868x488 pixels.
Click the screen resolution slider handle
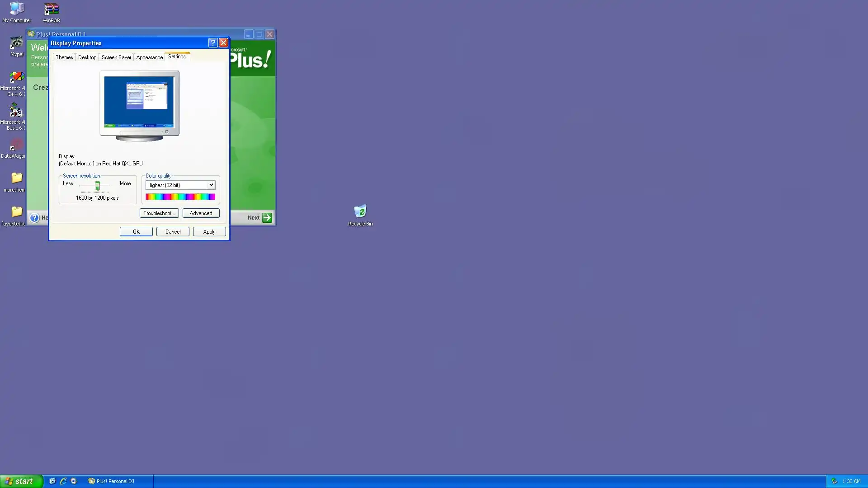click(97, 186)
